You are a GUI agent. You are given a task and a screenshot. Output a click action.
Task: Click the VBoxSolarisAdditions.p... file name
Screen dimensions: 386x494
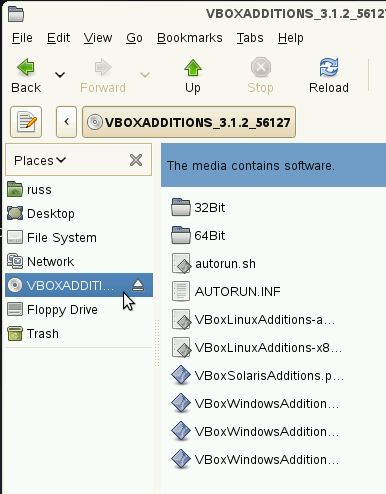click(x=269, y=376)
